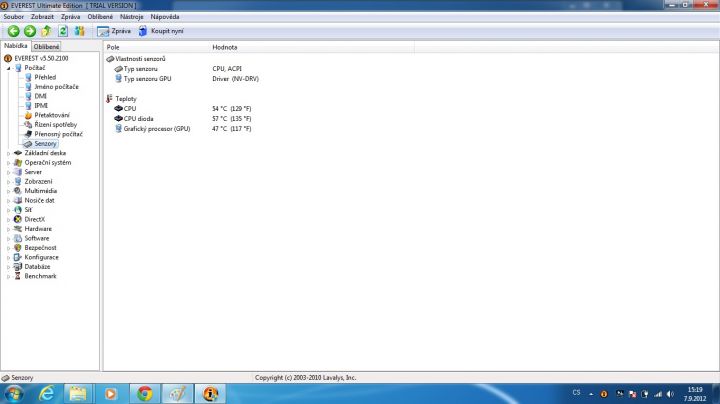720x404 pixels.
Task: Expand the Síť node
Action: 8,210
